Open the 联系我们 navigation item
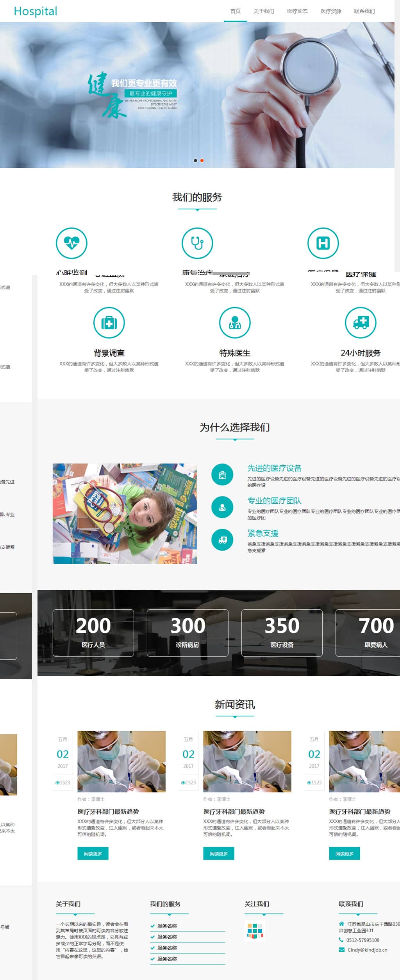The width and height of the screenshot is (400, 980). coord(364,11)
